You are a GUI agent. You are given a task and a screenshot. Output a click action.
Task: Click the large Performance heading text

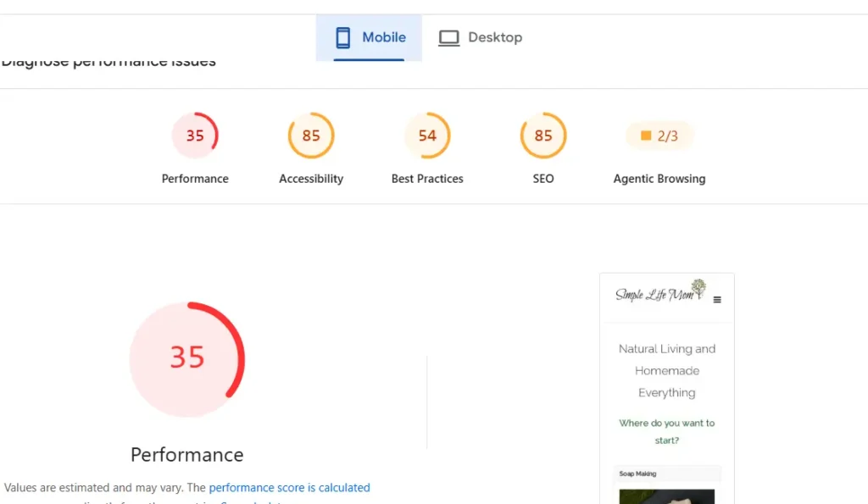click(x=187, y=455)
